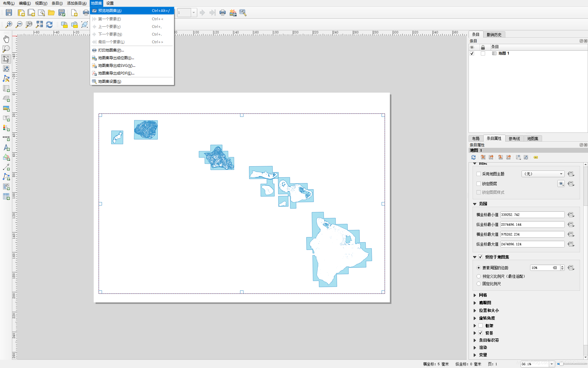Open 地图集设置 from the menu
Screen dimensions: 588x368
coord(110,81)
